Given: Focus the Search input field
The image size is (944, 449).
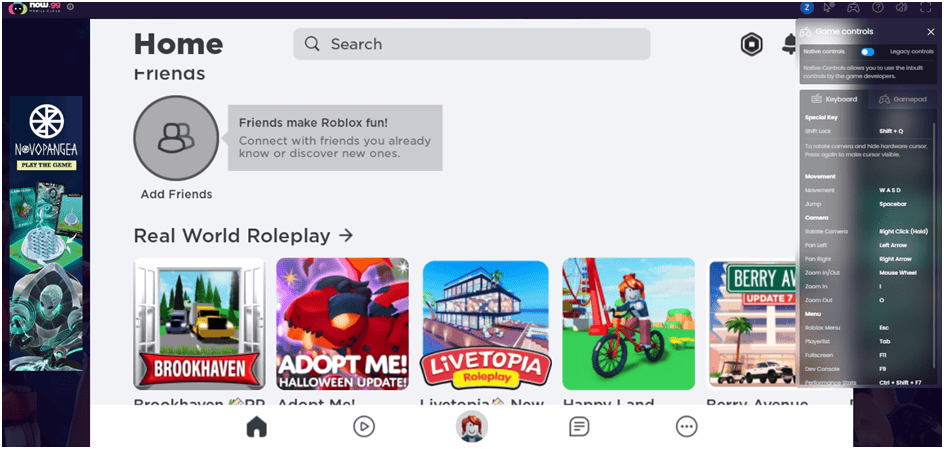Looking at the screenshot, I should click(x=471, y=44).
